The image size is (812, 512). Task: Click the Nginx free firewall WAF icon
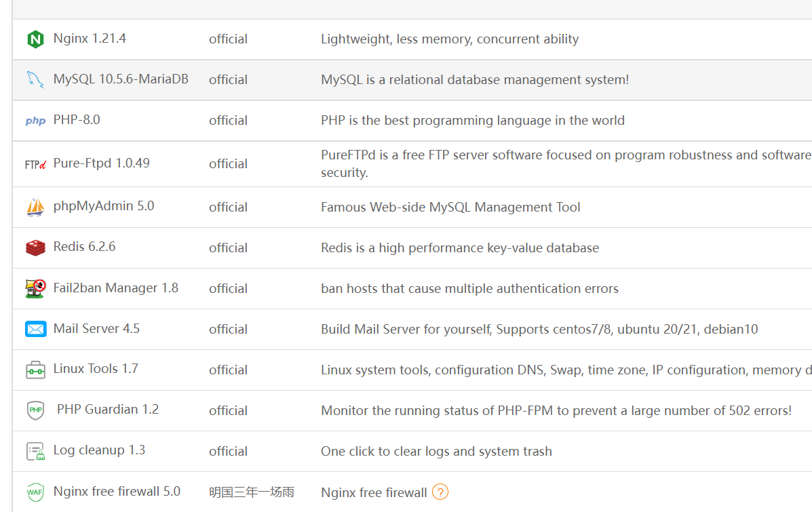click(35, 492)
